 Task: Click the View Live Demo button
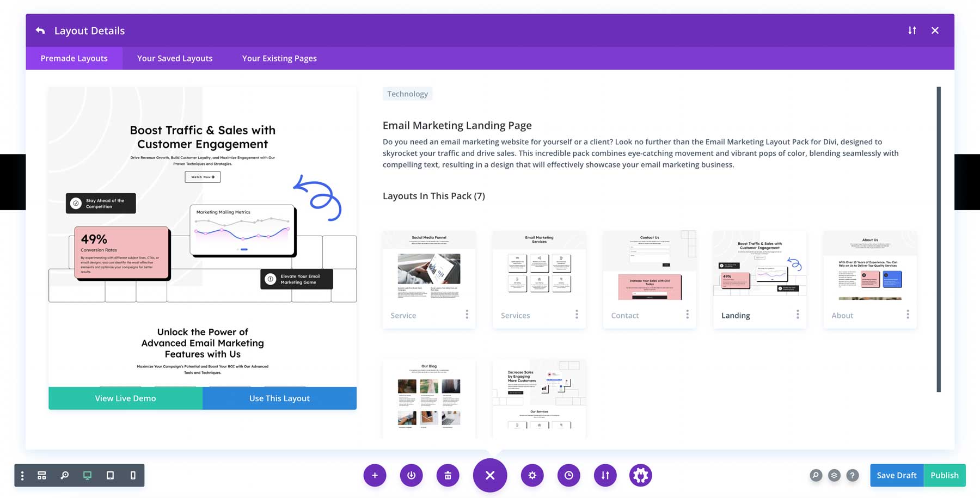(x=125, y=398)
